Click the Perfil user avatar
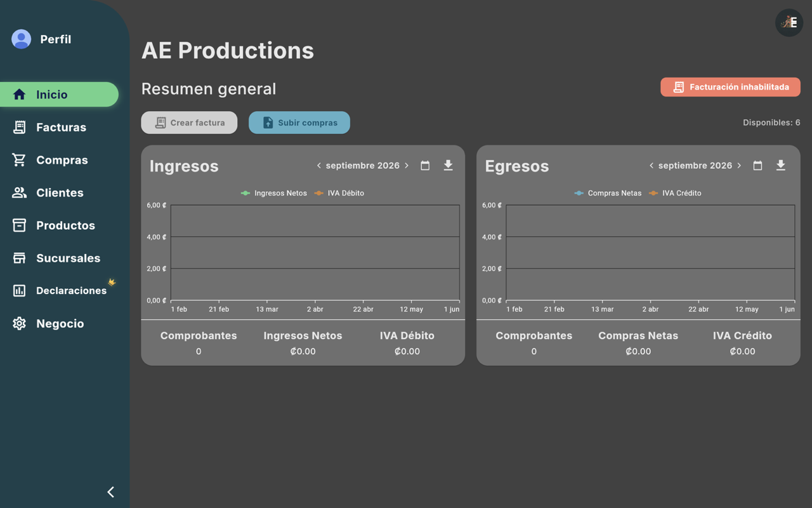This screenshot has height=508, width=812. click(x=21, y=39)
